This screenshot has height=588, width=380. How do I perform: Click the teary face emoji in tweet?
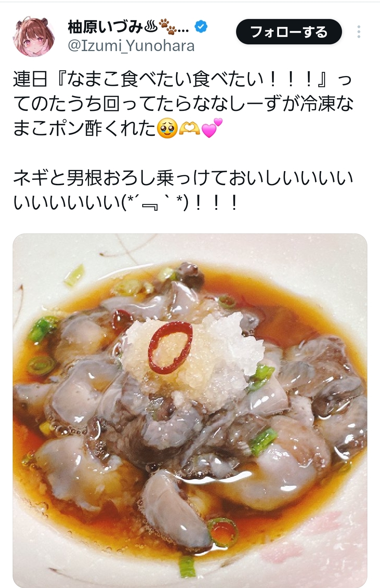coord(167,129)
